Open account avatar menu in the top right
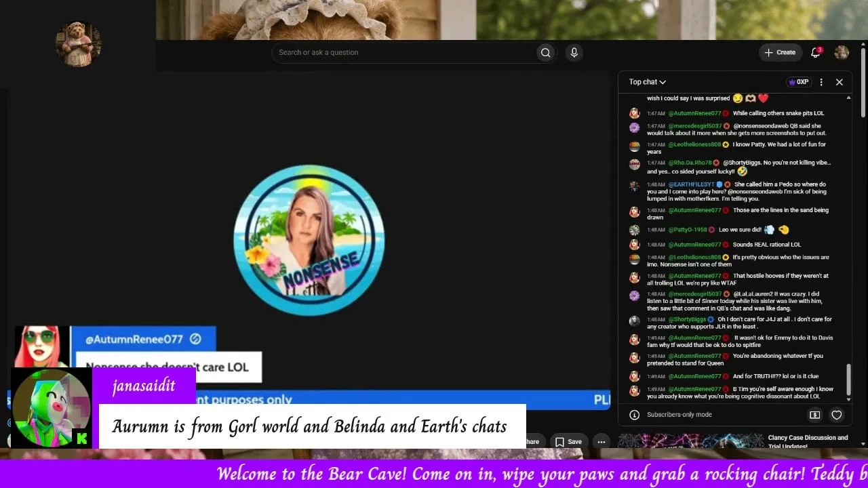The width and height of the screenshot is (868, 488). coord(842,52)
